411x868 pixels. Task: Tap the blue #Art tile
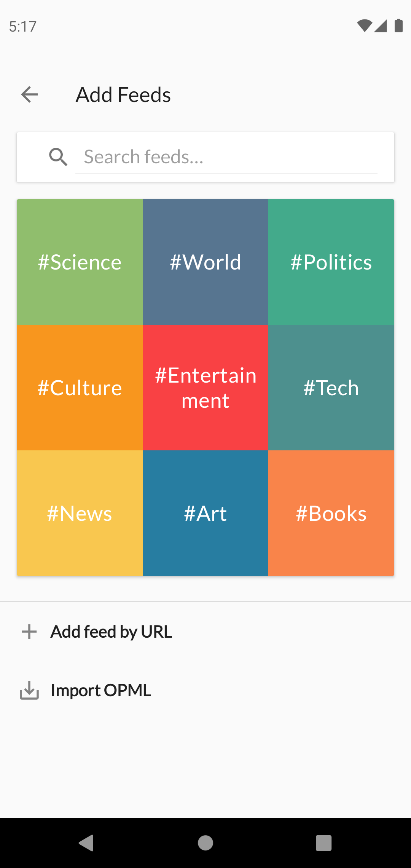click(205, 513)
